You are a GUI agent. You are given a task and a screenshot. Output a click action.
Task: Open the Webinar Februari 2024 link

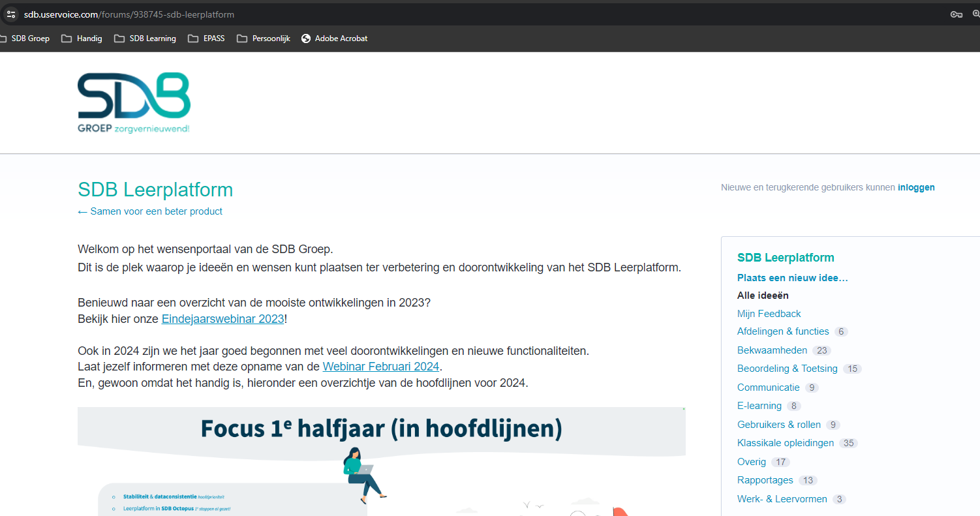pyautogui.click(x=381, y=367)
